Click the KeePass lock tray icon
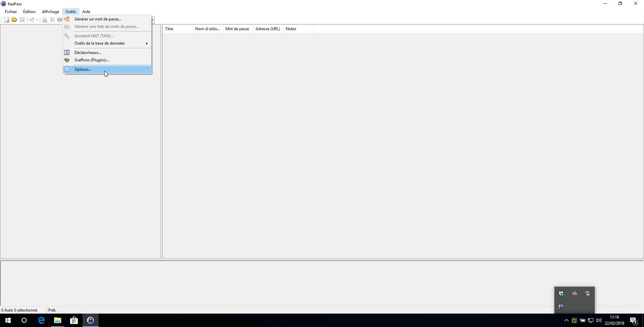This screenshot has width=644, height=327. (x=561, y=307)
